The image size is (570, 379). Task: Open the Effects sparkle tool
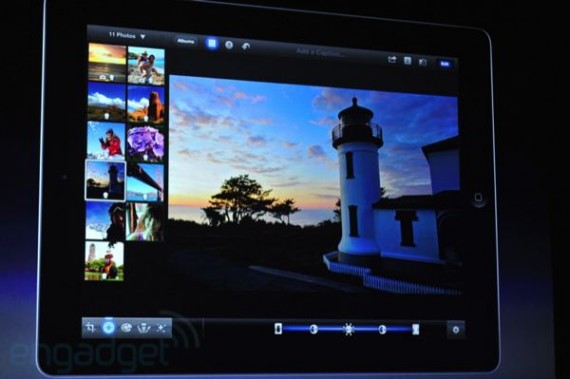click(x=161, y=328)
